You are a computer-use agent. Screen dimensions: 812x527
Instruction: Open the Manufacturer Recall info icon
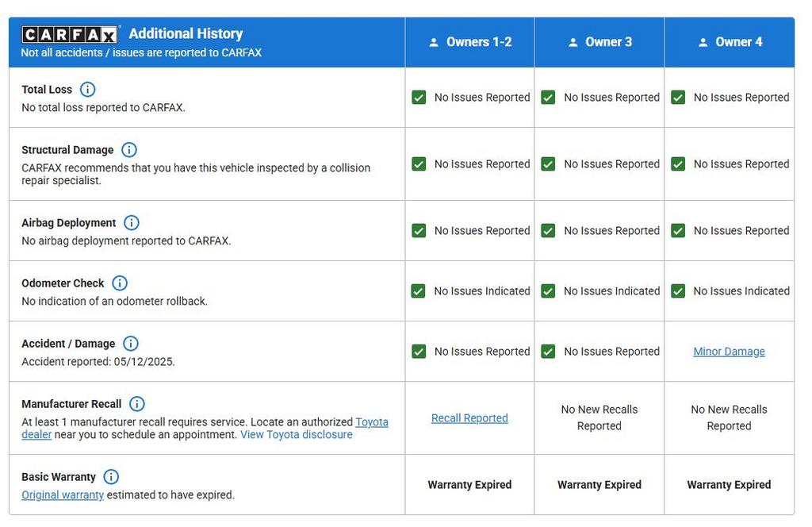click(137, 404)
